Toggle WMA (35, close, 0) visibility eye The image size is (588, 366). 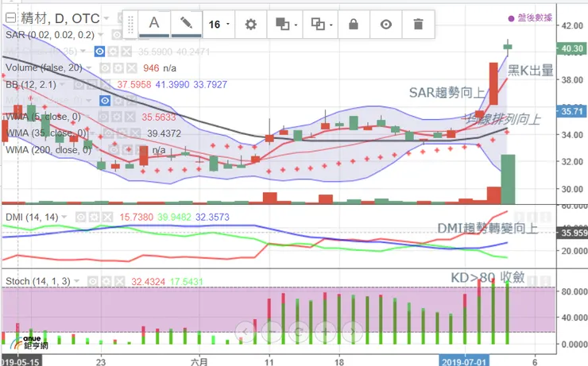point(108,133)
